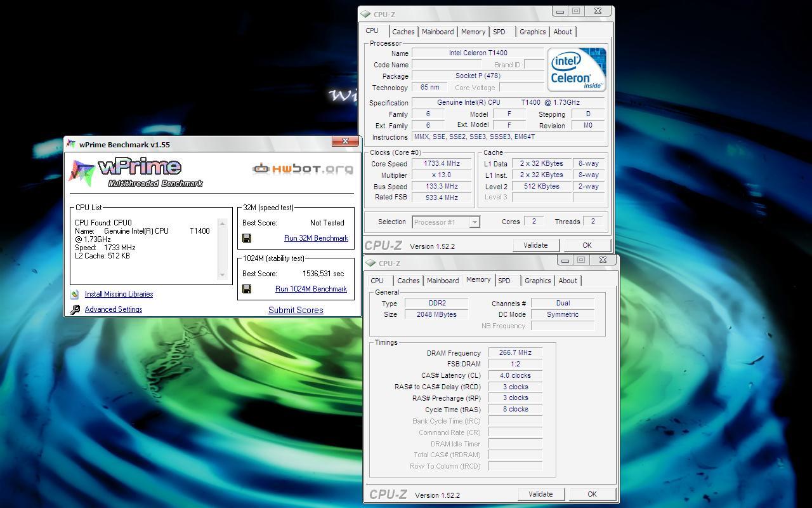
Task: Click the Package field Socket P (478)
Action: tap(478, 76)
